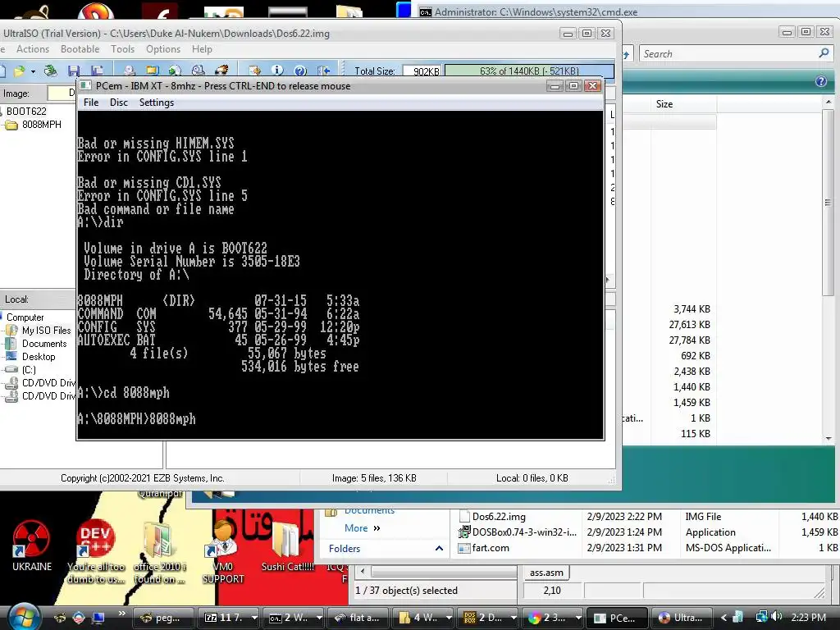
Task: Expand quick launch overflow chevron on taskbar
Action: pyautogui.click(x=121, y=614)
